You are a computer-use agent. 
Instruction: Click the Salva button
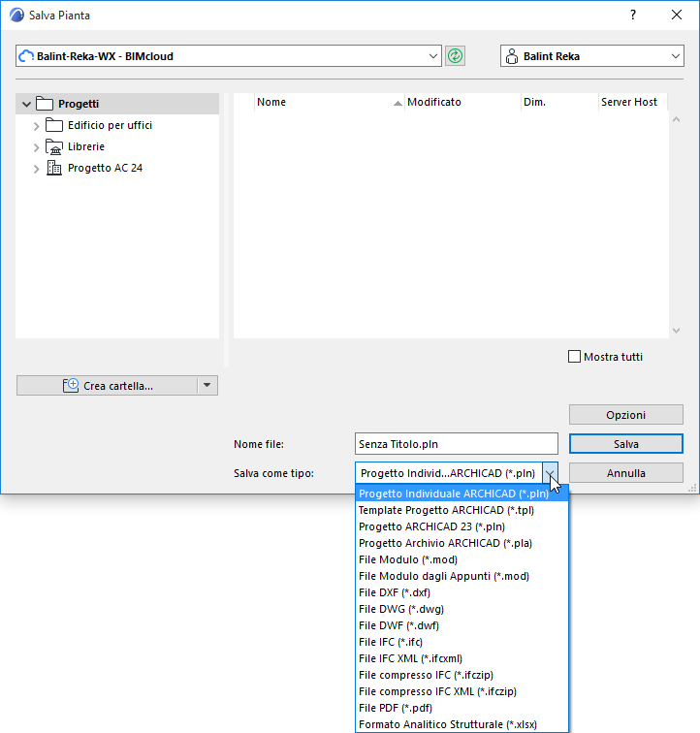point(625,444)
